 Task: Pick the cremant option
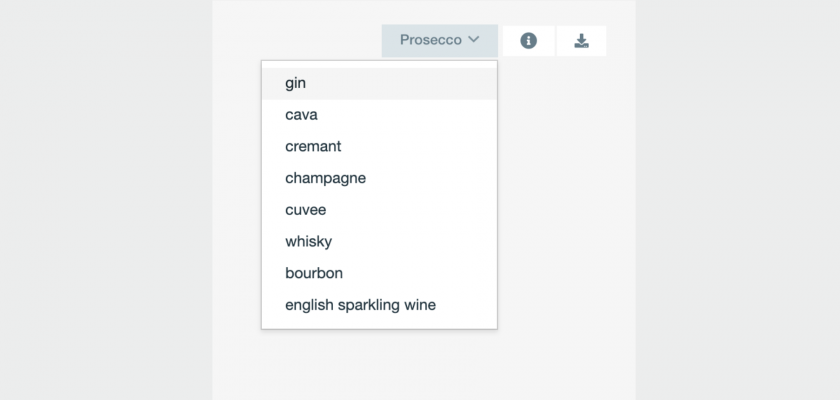(313, 146)
